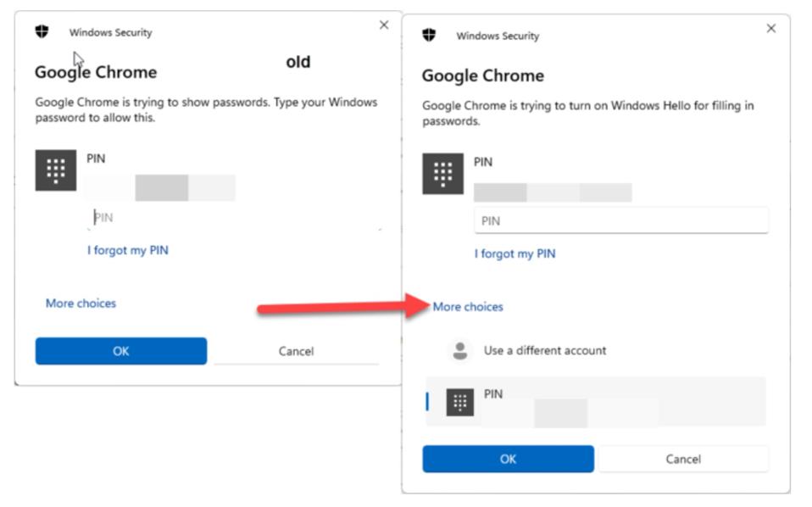Choose Use a different account option

544,350
